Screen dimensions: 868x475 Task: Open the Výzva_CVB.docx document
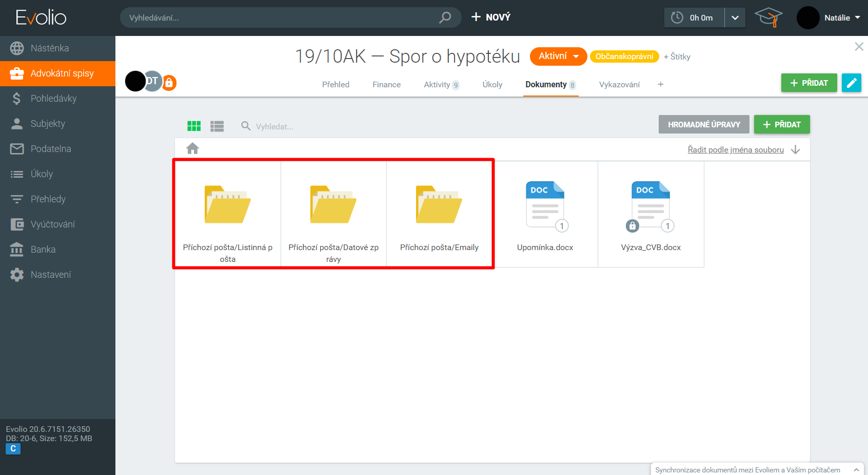[651, 215]
